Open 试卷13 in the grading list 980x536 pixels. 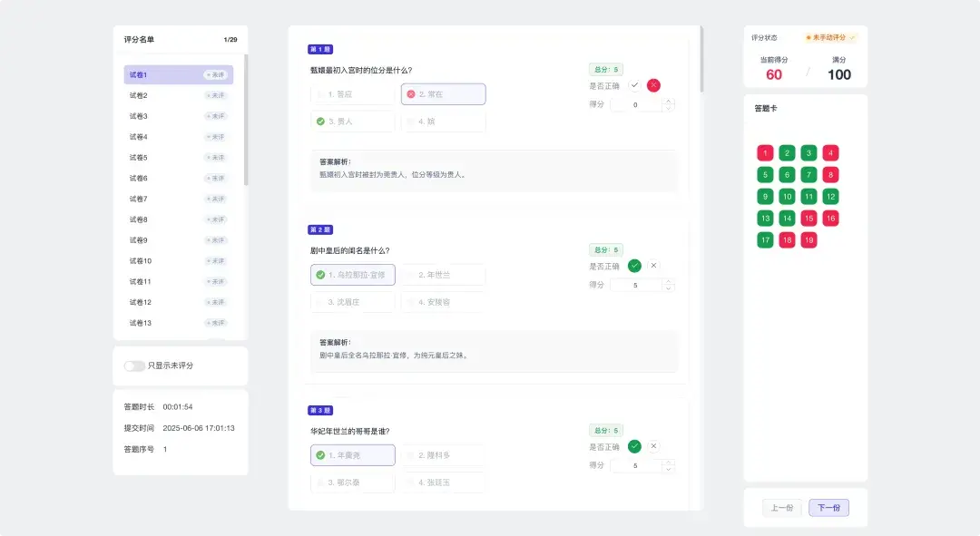click(x=178, y=323)
